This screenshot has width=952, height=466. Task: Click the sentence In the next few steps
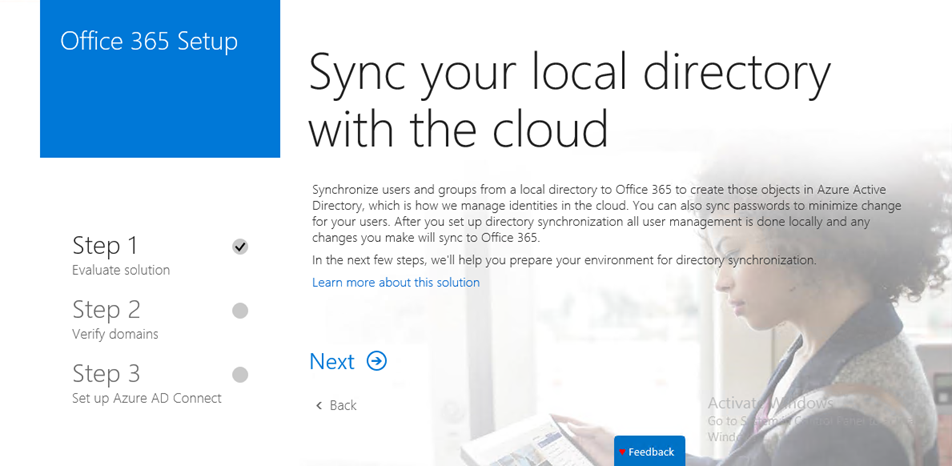tap(565, 261)
